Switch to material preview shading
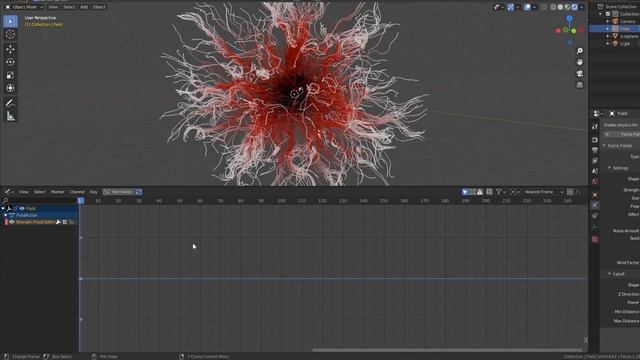 point(567,7)
